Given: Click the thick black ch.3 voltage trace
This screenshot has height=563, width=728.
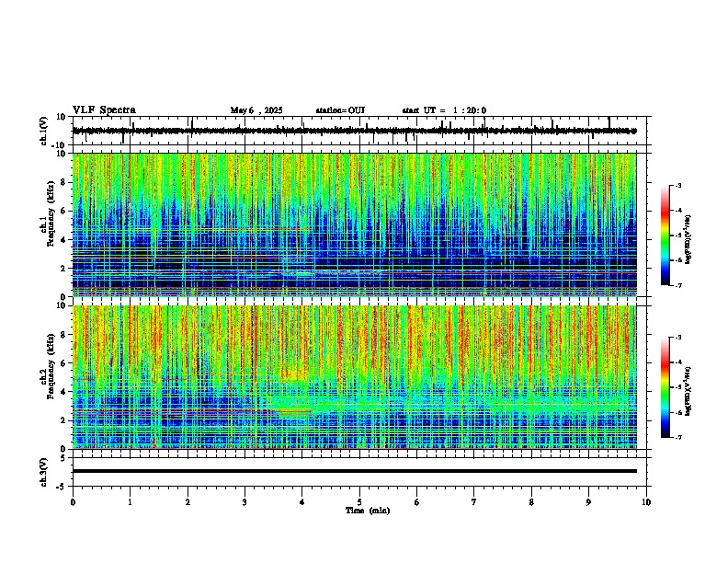Looking at the screenshot, I should pos(354,471).
